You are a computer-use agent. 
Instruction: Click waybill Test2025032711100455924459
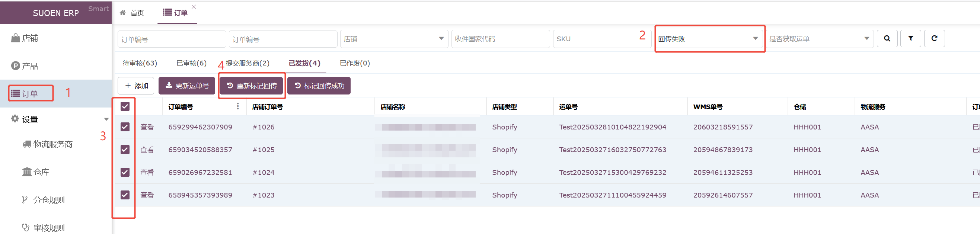[613, 195]
